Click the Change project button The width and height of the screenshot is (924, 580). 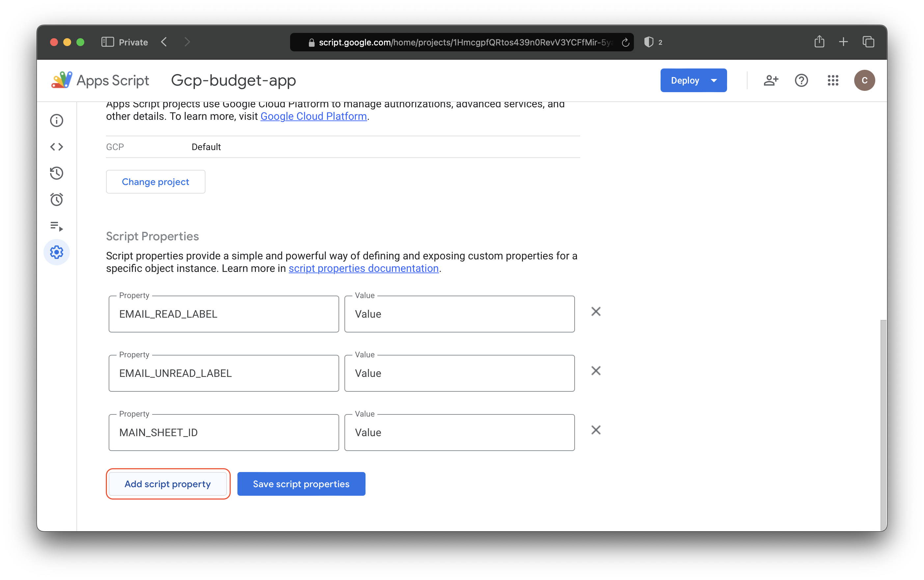point(155,182)
